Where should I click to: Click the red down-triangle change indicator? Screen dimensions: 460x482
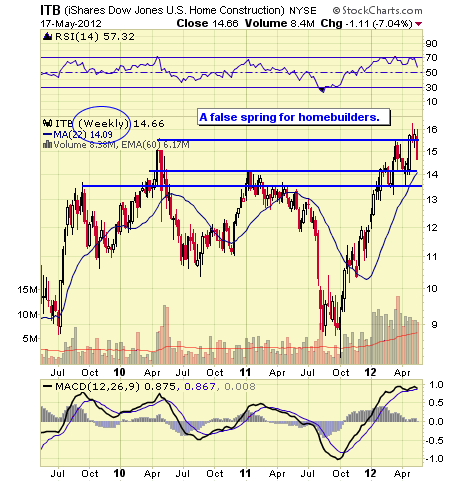click(x=419, y=24)
